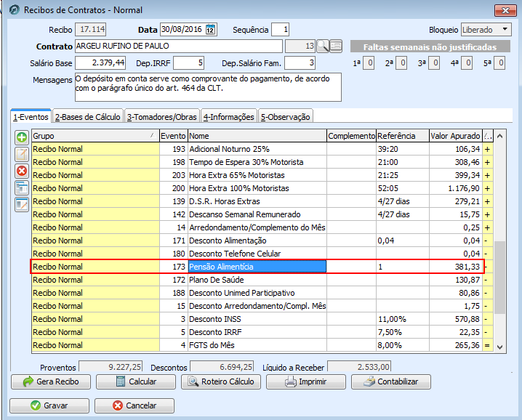522x420 pixels.
Task: Open the 3-Tomadores/Obras tab
Action: (x=162, y=117)
